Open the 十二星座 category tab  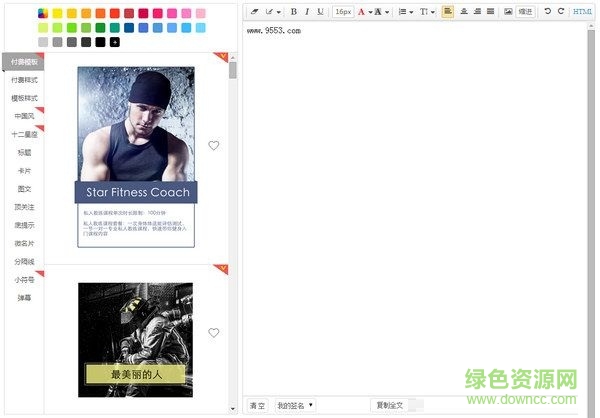click(24, 134)
